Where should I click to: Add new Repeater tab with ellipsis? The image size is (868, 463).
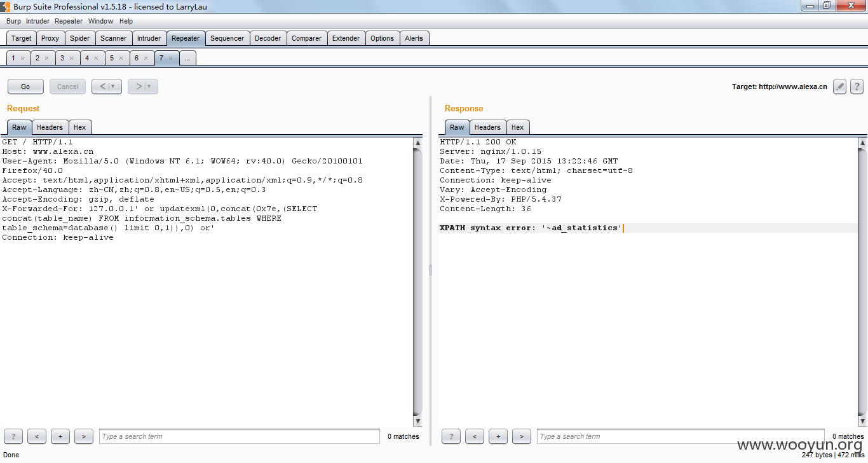(187, 58)
